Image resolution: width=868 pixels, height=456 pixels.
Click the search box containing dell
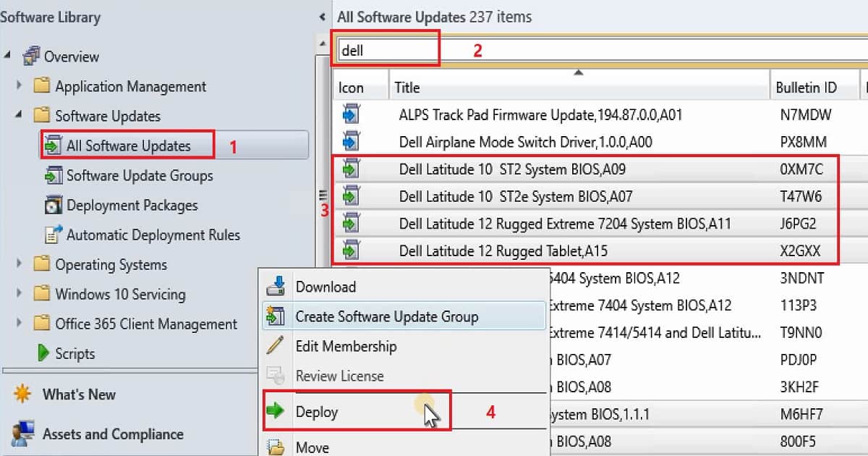(x=600, y=50)
